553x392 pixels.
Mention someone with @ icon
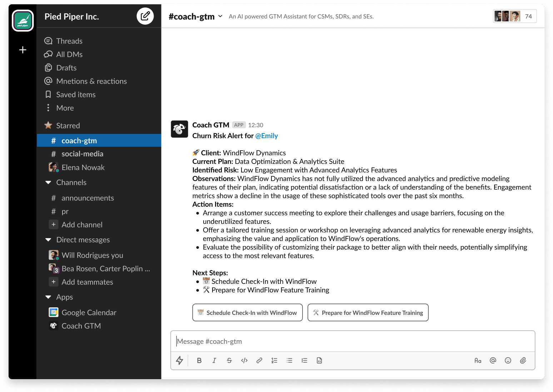(x=493, y=361)
